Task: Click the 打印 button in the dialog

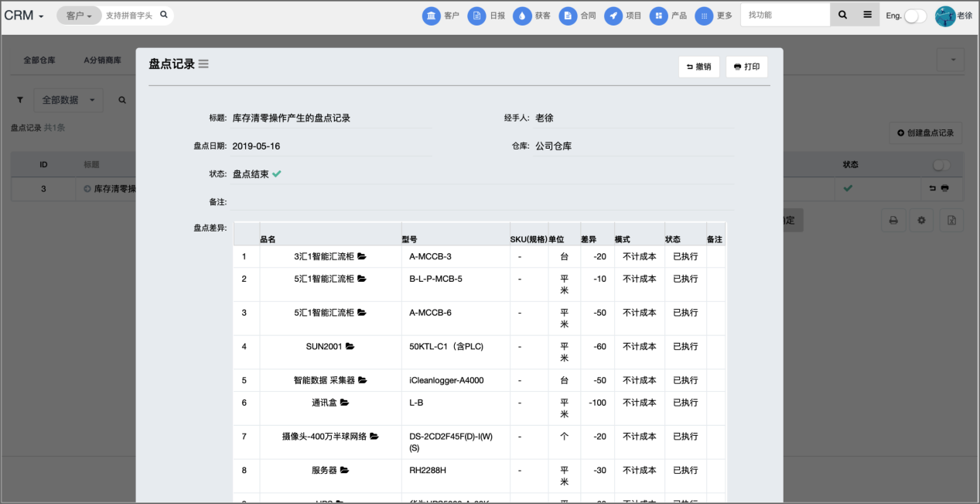Action: pyautogui.click(x=746, y=67)
